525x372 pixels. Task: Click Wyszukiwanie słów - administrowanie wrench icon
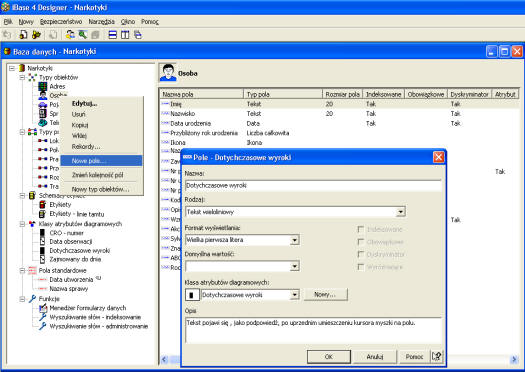[x=43, y=326]
